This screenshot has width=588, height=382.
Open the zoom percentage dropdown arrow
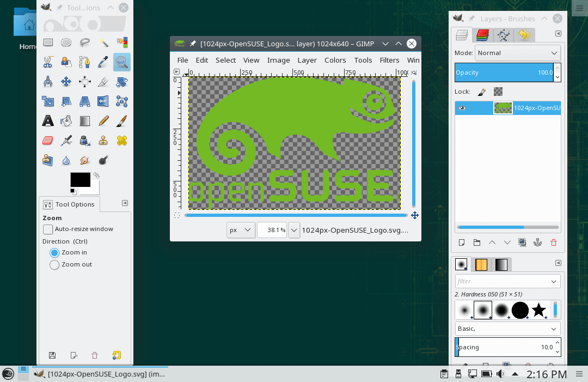(294, 230)
